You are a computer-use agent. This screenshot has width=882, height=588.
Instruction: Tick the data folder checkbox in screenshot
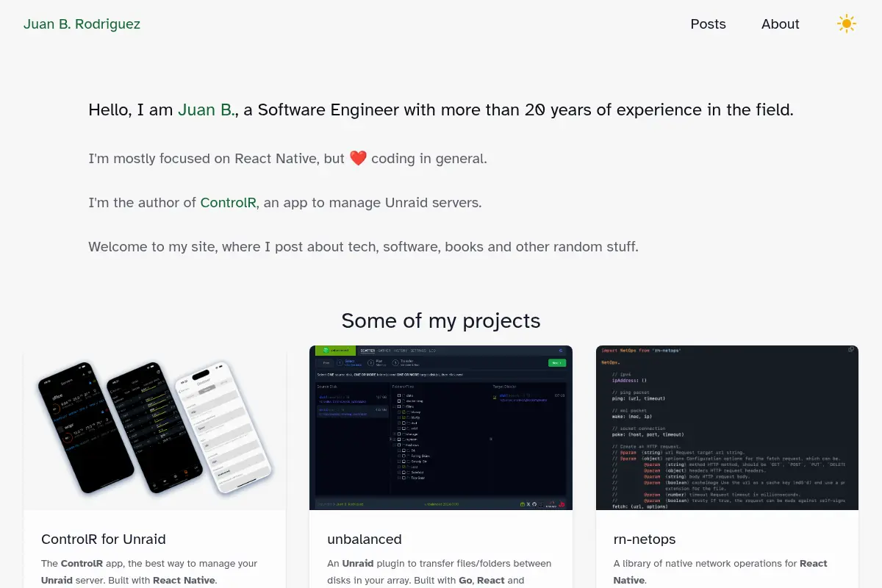399,395
